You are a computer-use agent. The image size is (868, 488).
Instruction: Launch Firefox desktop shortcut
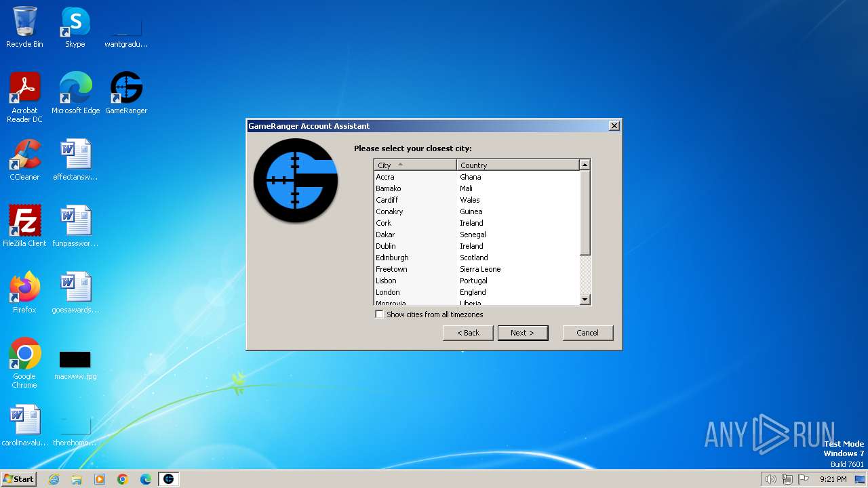tap(24, 293)
